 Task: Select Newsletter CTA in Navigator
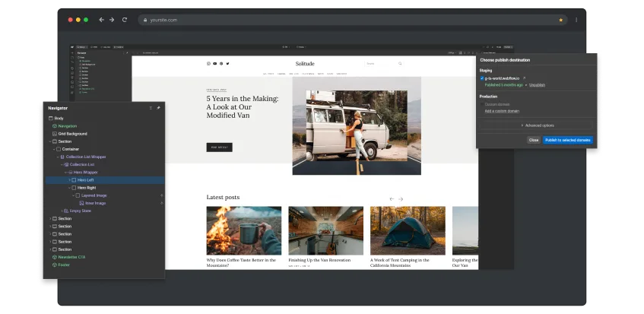click(x=71, y=257)
